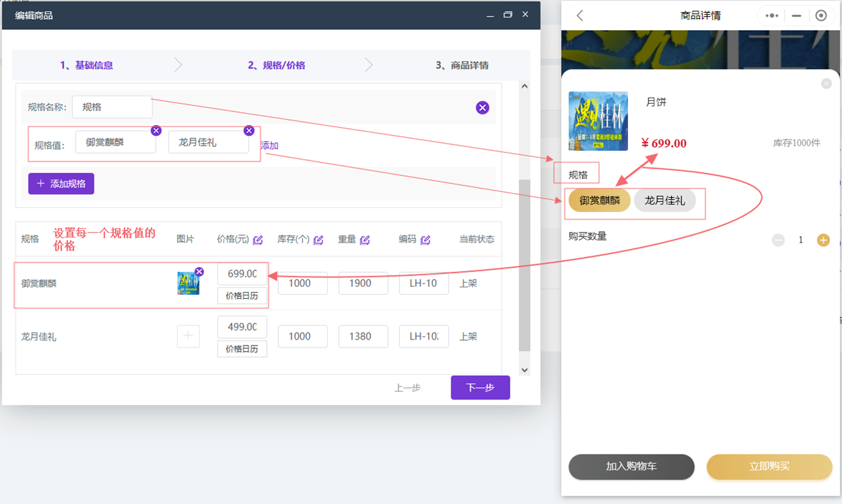Decrease purchase quantity with minus button
This screenshot has height=504, width=842.
778,240
